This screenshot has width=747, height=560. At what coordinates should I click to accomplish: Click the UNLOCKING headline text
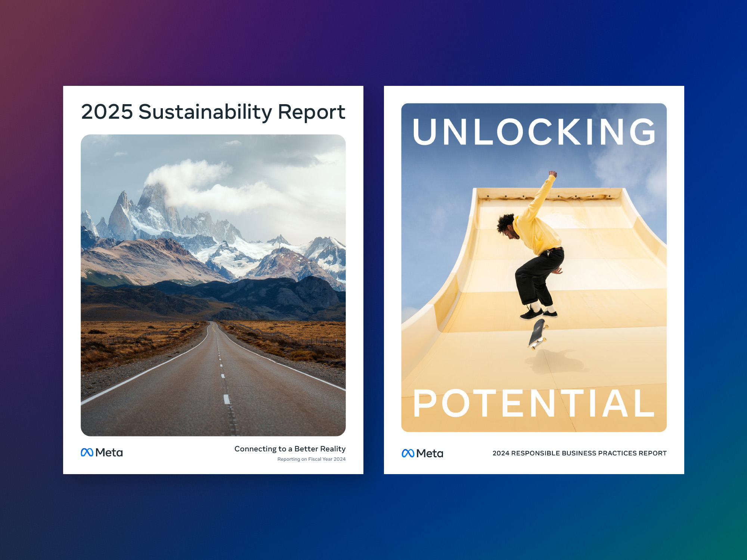(534, 132)
